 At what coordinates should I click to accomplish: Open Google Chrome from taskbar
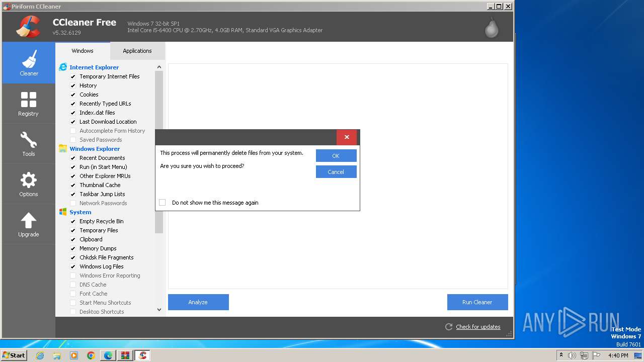point(91,355)
